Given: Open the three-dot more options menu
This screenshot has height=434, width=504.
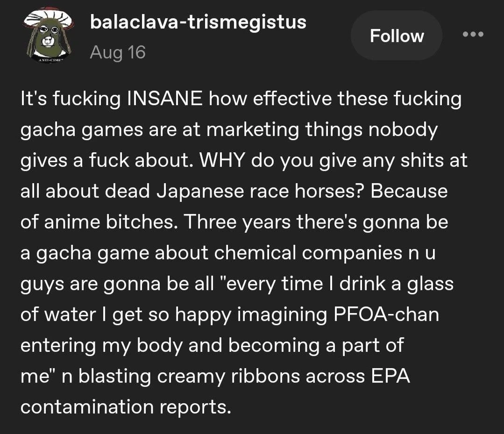Looking at the screenshot, I should tap(472, 35).
